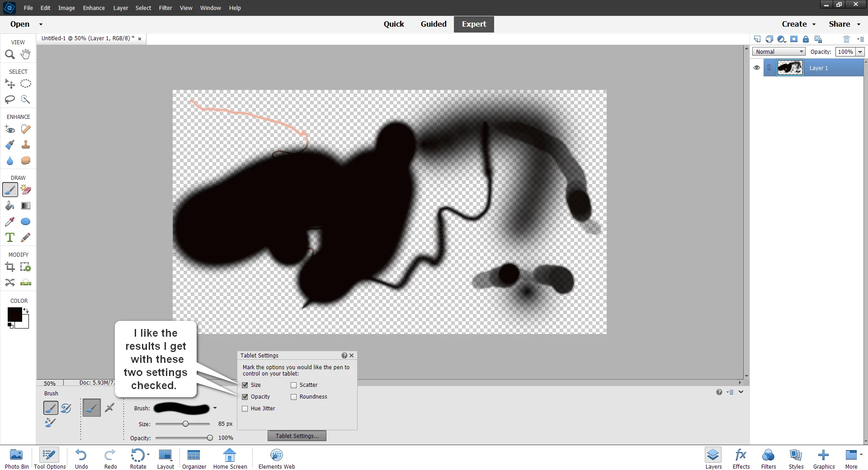This screenshot has height=470, width=868.
Task: Open the layer Opacity dropdown arrow
Action: (x=860, y=52)
